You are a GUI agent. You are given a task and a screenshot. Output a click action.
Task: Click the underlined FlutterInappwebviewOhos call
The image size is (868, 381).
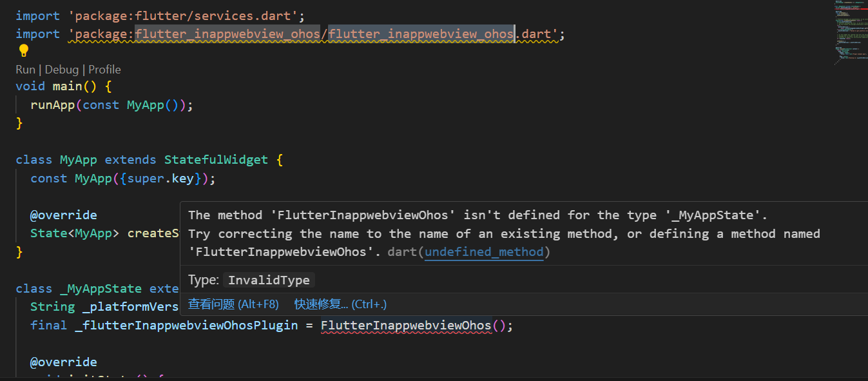pyautogui.click(x=406, y=326)
